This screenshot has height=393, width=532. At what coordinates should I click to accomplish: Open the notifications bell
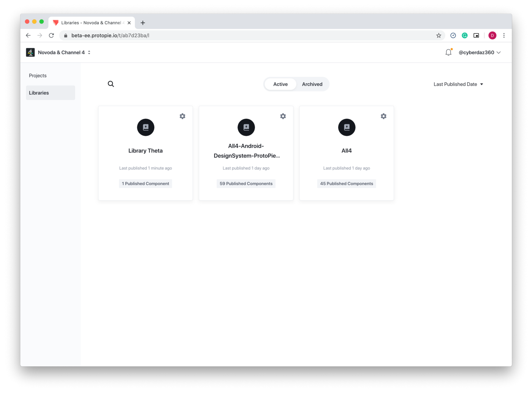[448, 53]
